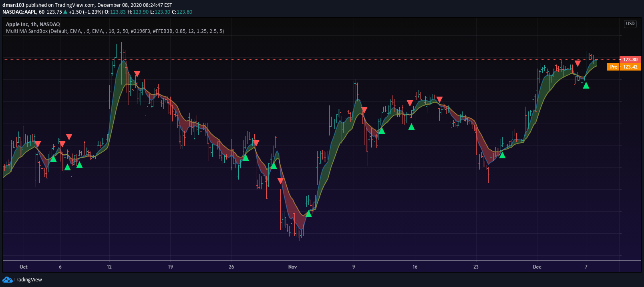Click the C:123.80 close value
The width and height of the screenshot is (644, 287).
[182, 12]
